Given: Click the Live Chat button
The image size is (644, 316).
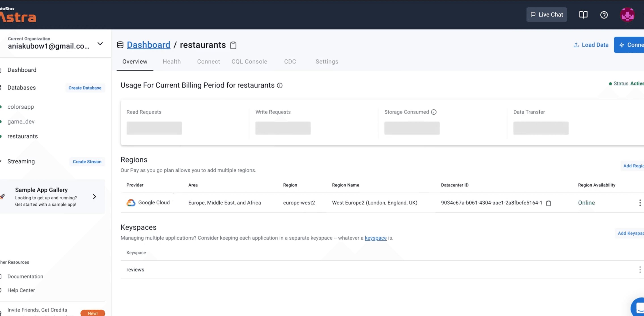Looking at the screenshot, I should (547, 15).
